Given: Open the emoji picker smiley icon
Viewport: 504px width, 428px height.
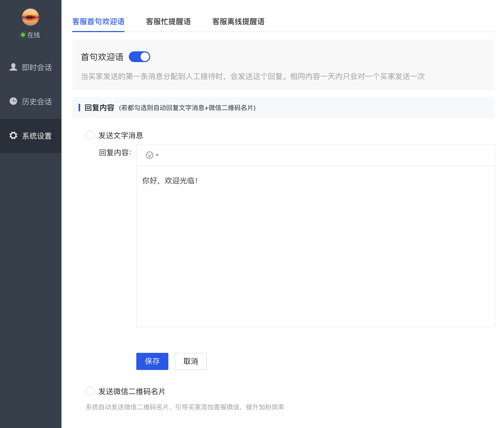Looking at the screenshot, I should tap(150, 155).
